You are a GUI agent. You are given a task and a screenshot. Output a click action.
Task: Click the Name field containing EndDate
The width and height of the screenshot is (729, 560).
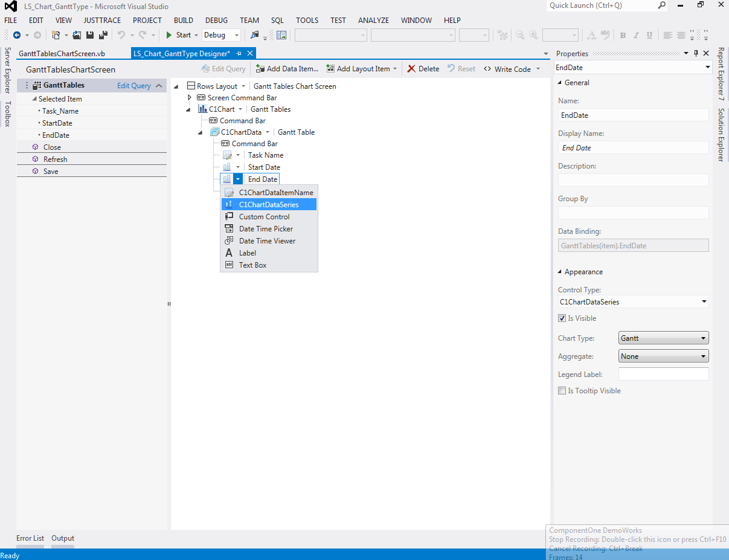[x=633, y=115]
